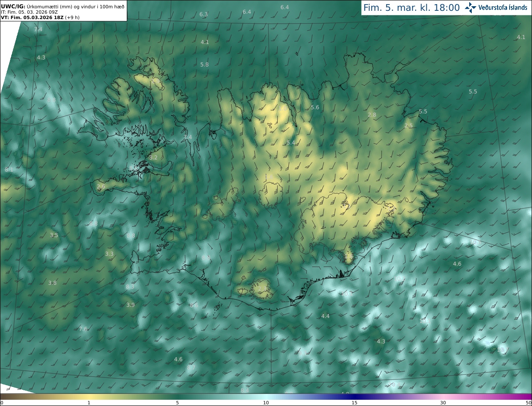Click the '15' tick on the color scale
This screenshot has height=406, width=532.
(x=355, y=403)
